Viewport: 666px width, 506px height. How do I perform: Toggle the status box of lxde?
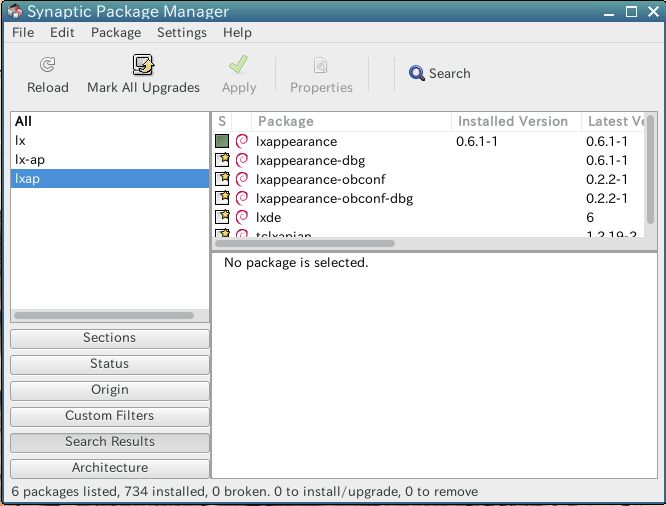tap(222, 217)
